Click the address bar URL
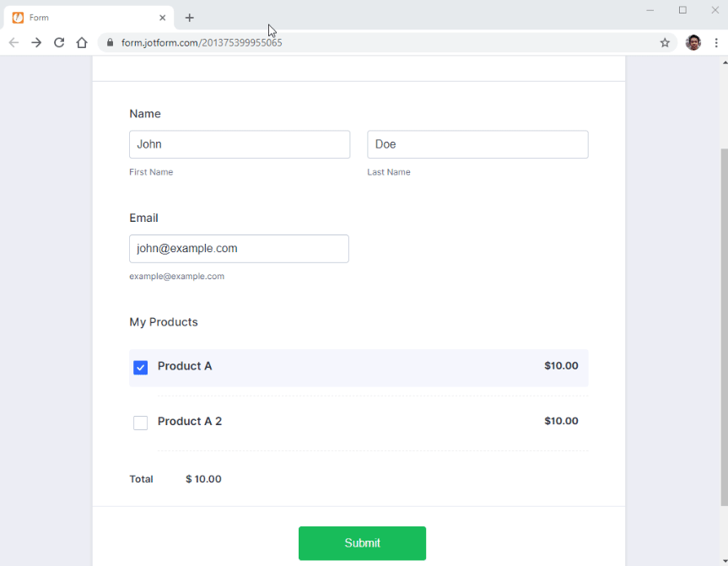728x566 pixels. point(202,43)
